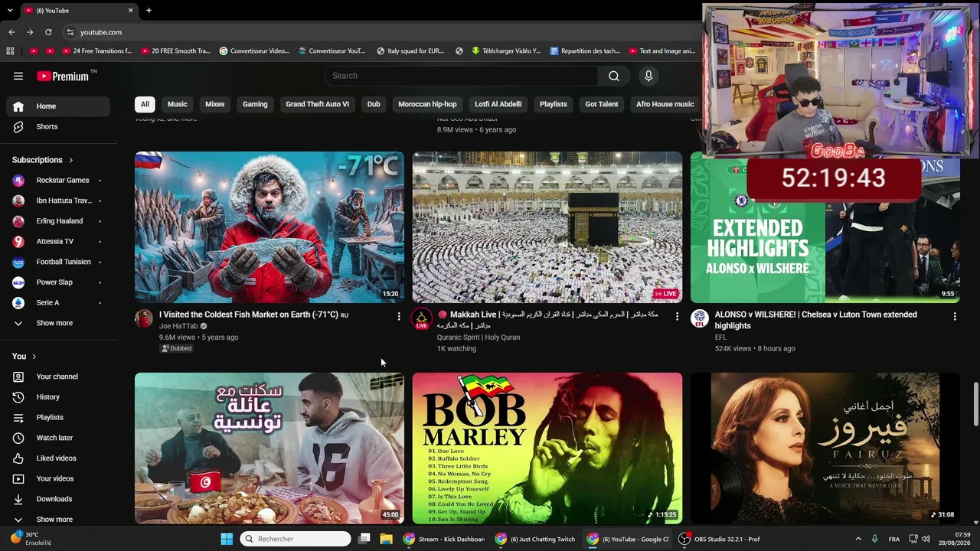The width and height of the screenshot is (980, 551).
Task: Start voice search with the microphone
Action: [648, 76]
